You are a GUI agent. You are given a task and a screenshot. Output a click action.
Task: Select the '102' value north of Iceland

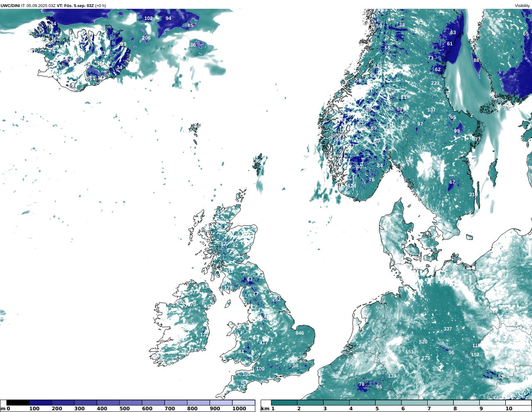148,18
